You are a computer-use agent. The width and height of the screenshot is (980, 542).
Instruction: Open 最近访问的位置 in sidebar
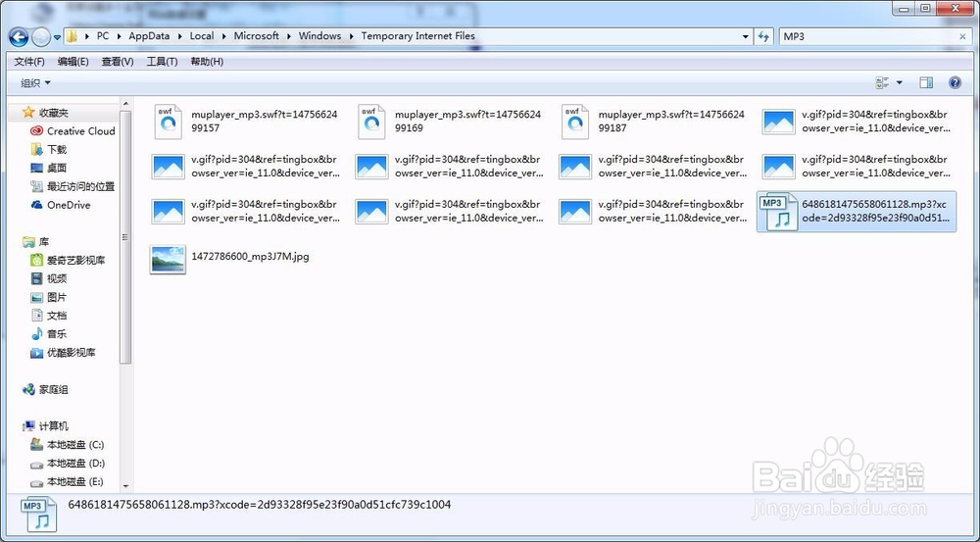[x=73, y=186]
